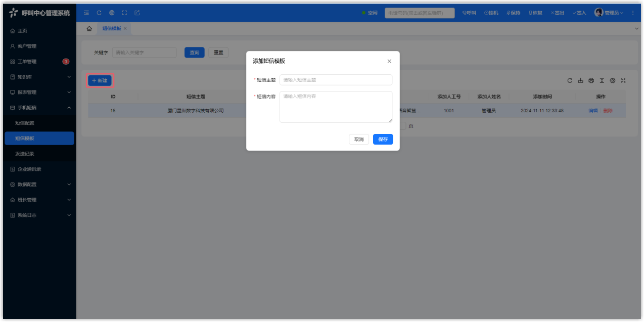Viewport: 644px width, 322px height.
Task: Click the table refresh icon
Action: pos(570,81)
